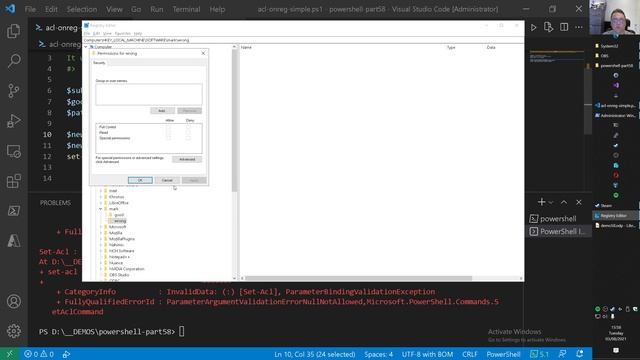Open Advanced permissions settings
The width and height of the screenshot is (640, 360).
click(x=187, y=160)
